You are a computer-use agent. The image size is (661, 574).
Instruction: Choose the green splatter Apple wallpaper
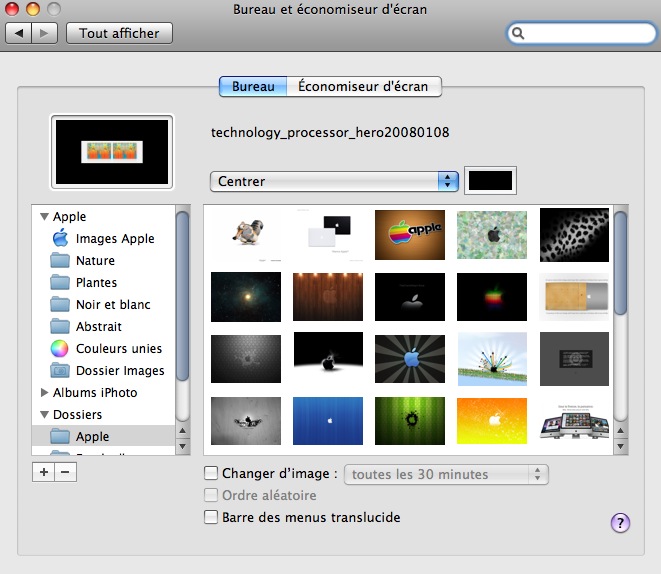[410, 421]
